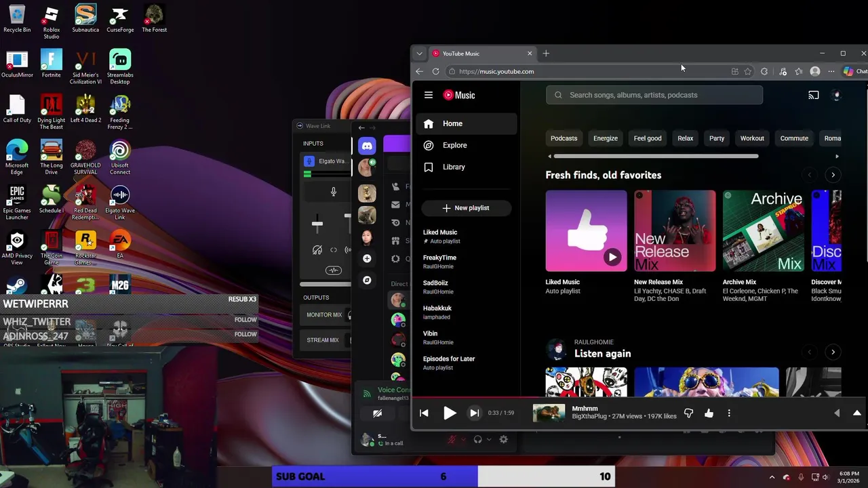Screen dimensions: 868x488
Task: Open The Forest desktop shortcut
Action: coord(155,20)
